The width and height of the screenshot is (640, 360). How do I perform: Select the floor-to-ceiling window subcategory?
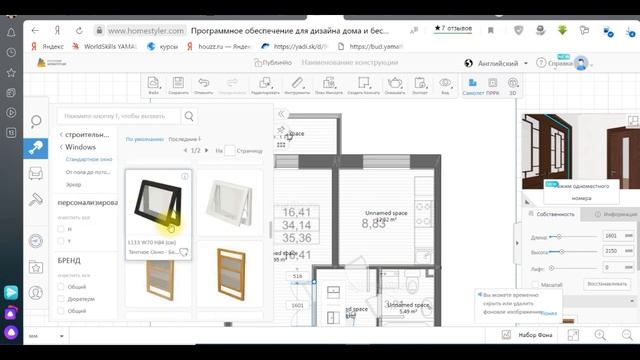pos(88,172)
